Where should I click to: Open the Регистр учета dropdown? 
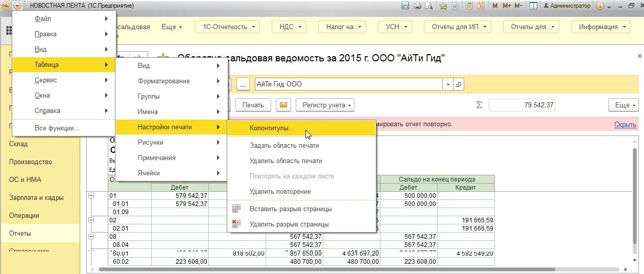pos(325,105)
